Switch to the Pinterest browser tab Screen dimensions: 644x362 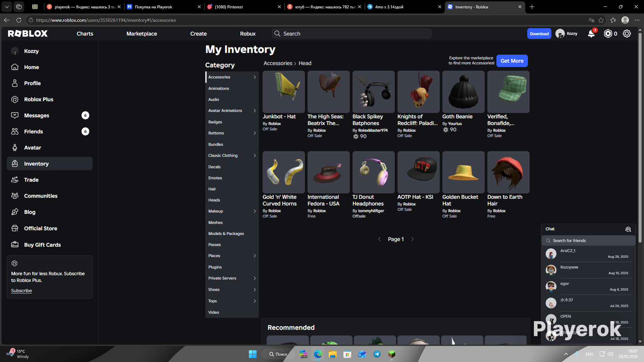pos(244,7)
